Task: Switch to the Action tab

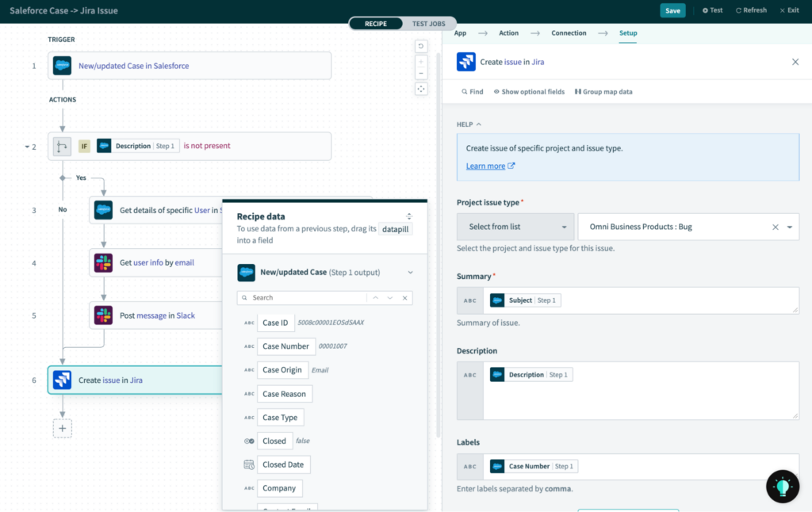Action: click(x=508, y=33)
